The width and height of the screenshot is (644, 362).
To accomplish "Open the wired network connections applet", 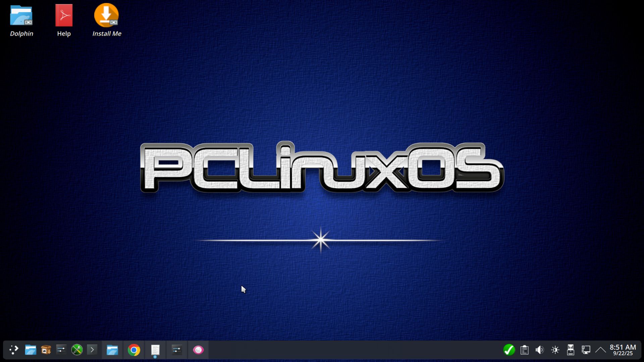I will click(x=586, y=350).
